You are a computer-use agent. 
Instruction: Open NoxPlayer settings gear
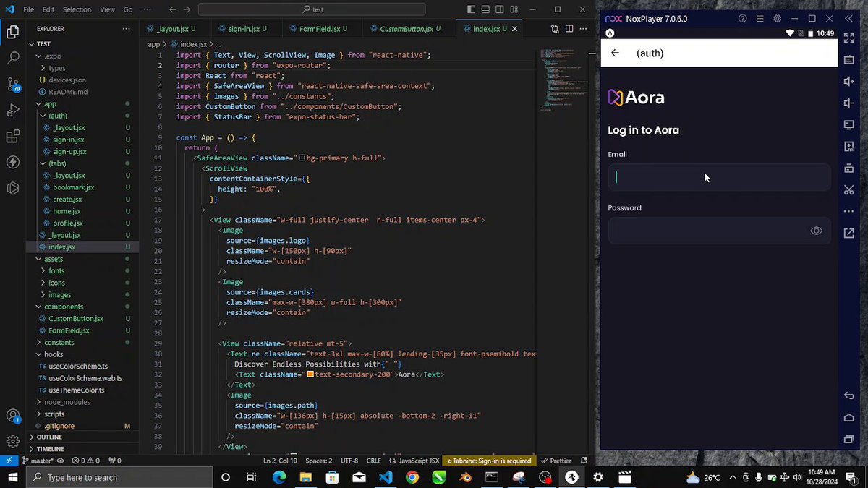(x=778, y=19)
